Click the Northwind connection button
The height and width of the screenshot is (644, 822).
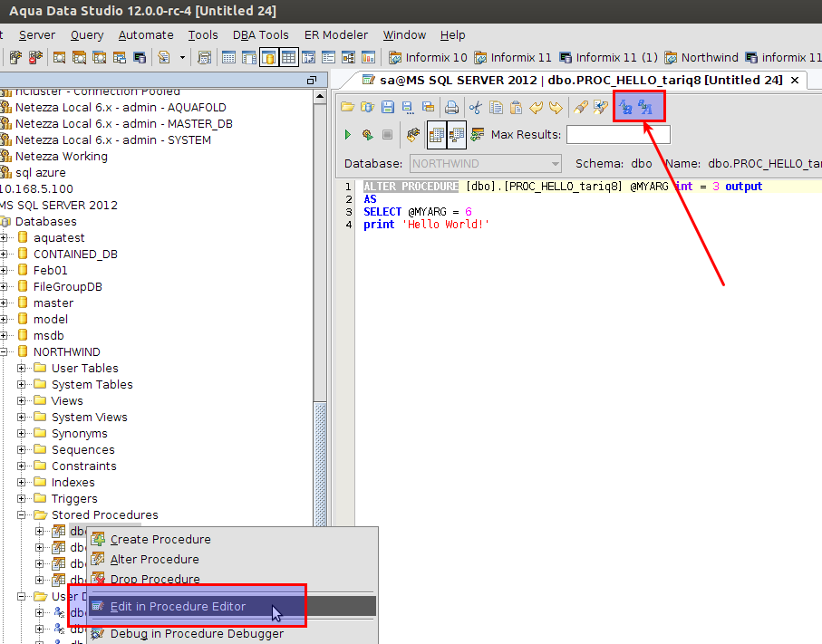pyautogui.click(x=701, y=57)
